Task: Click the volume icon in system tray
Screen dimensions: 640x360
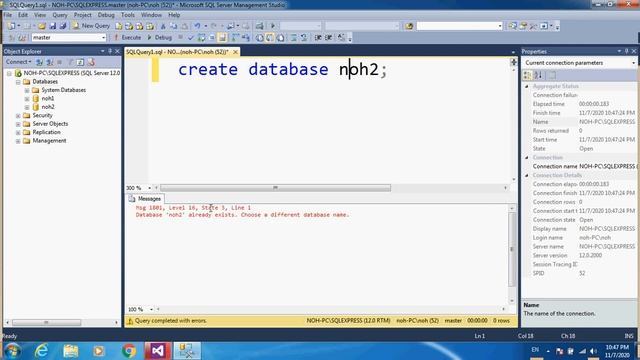Action: (x=593, y=351)
